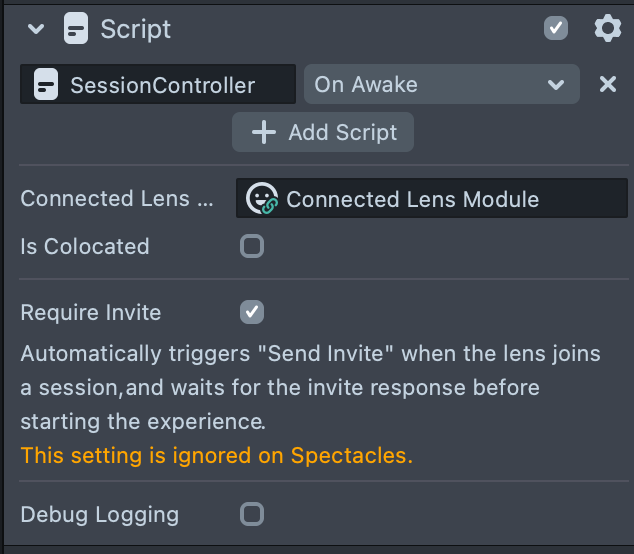
Task: Select the SessionController script field
Action: (160, 85)
